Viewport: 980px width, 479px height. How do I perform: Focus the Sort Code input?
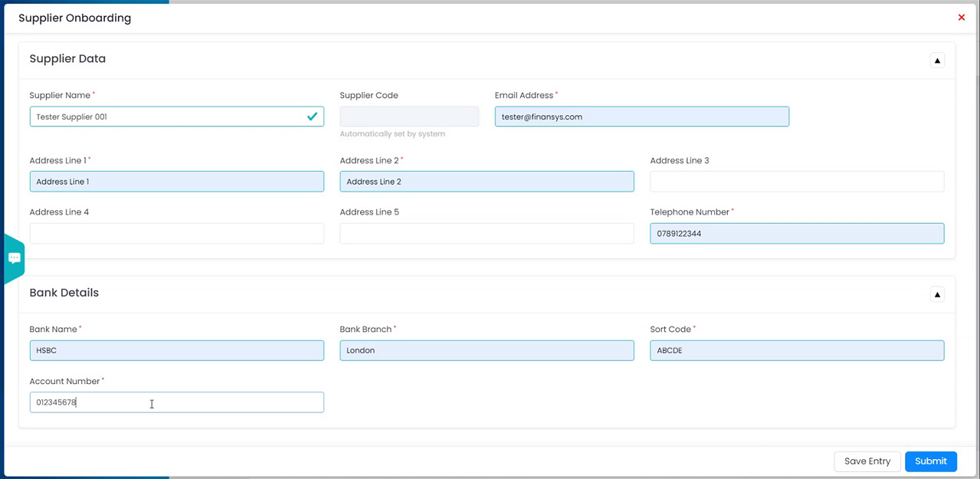click(797, 350)
